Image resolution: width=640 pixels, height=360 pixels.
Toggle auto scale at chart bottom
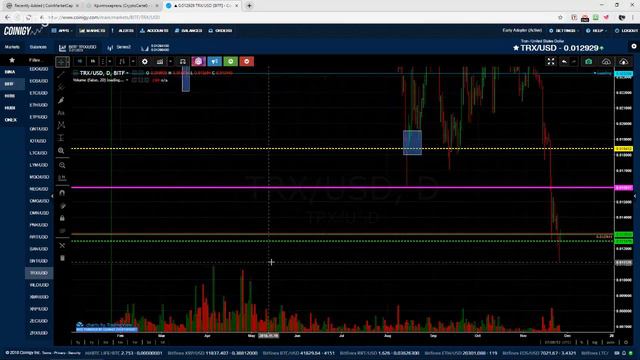[x=610, y=342]
